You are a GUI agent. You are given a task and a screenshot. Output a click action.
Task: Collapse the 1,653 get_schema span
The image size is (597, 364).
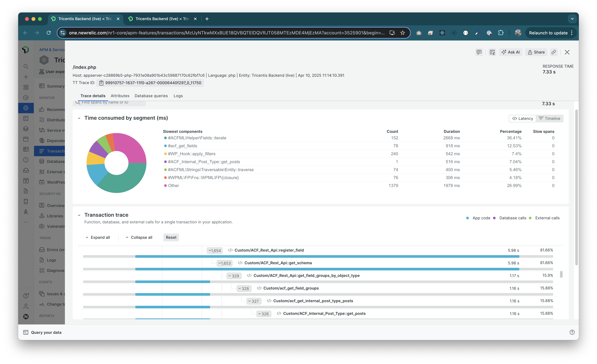(x=225, y=263)
